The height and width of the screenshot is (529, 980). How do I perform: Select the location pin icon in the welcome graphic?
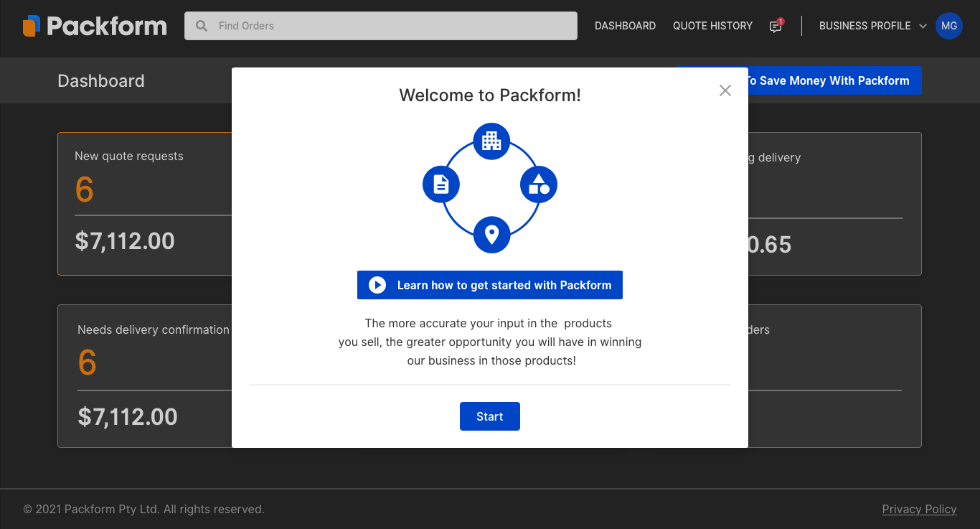491,235
